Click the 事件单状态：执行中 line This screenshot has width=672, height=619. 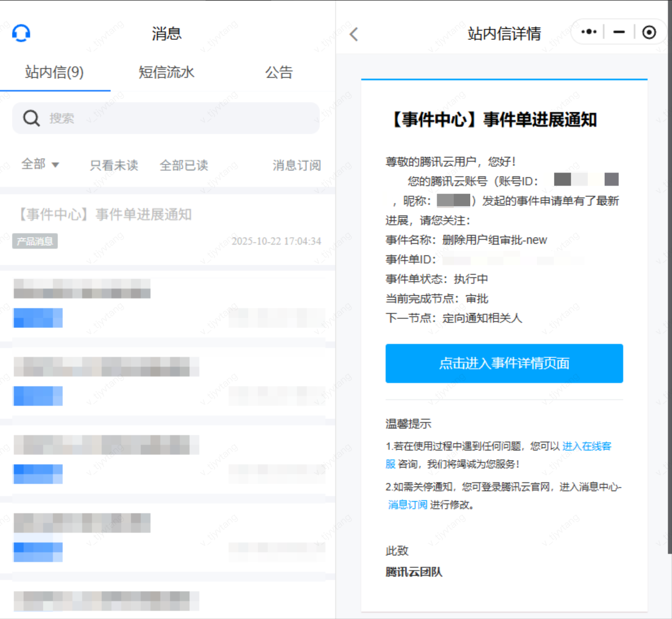[x=437, y=279]
